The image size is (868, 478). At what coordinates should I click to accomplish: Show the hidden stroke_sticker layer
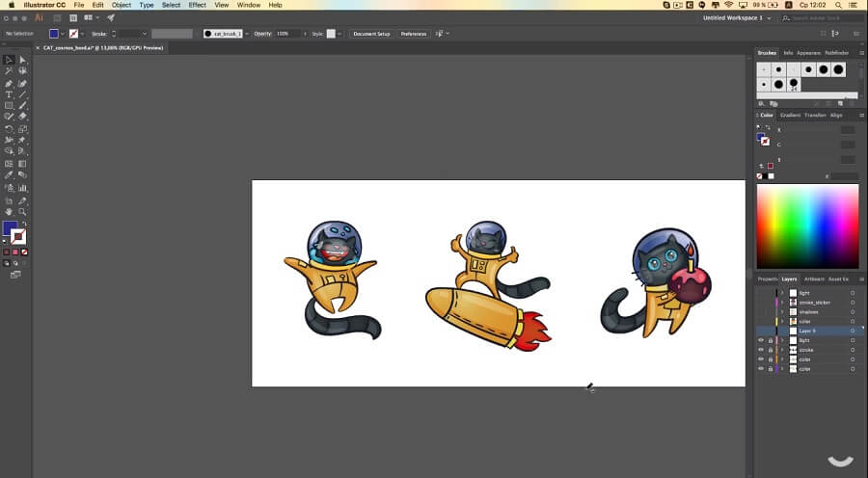760,302
